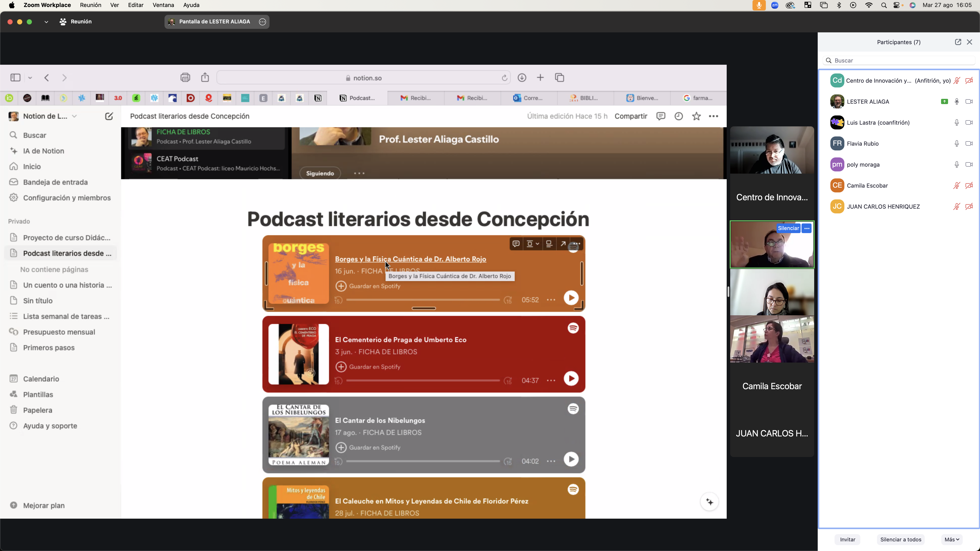Switch to the farma... Google tab
Viewport: 980px width, 551px height.
pos(698,98)
